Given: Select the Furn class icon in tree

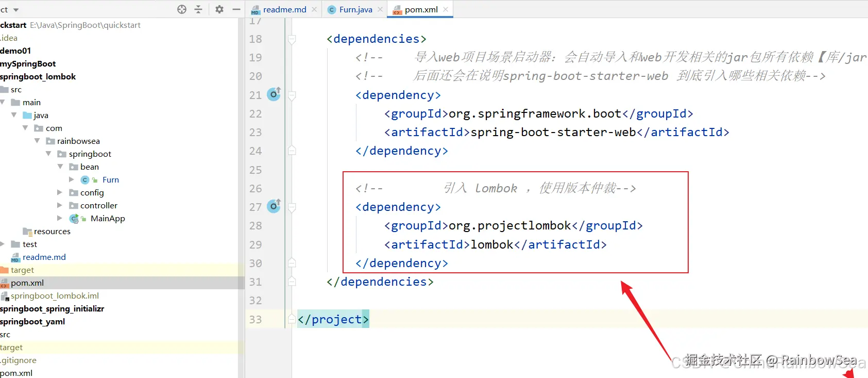Looking at the screenshot, I should point(86,179).
